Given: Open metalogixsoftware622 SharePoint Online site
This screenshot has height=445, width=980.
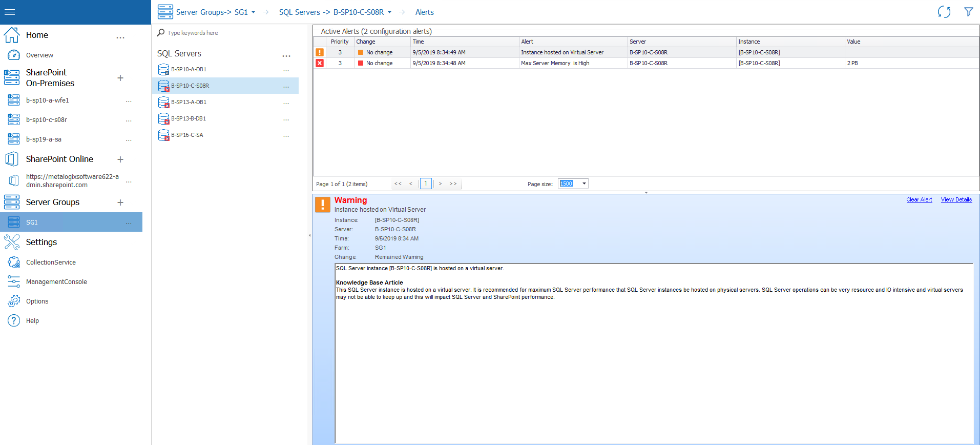Looking at the screenshot, I should 72,180.
